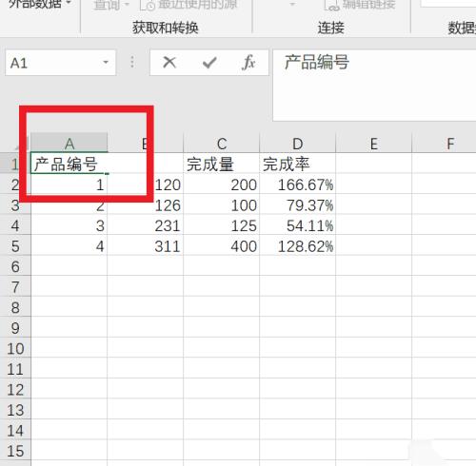Select column E header

[x=373, y=144]
